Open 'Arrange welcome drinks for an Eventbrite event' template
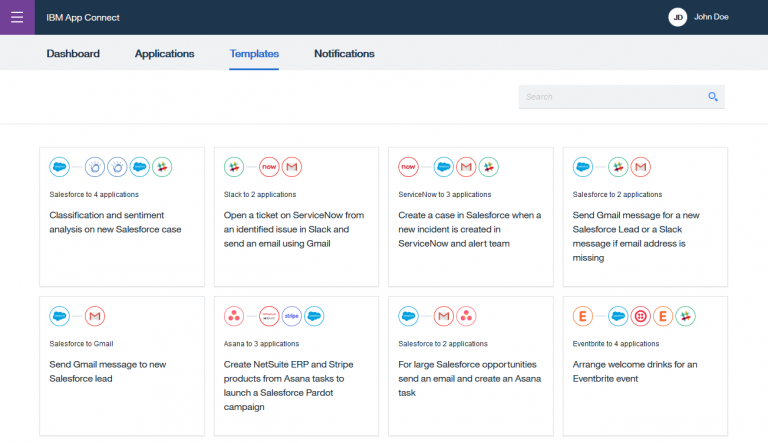 pos(635,371)
